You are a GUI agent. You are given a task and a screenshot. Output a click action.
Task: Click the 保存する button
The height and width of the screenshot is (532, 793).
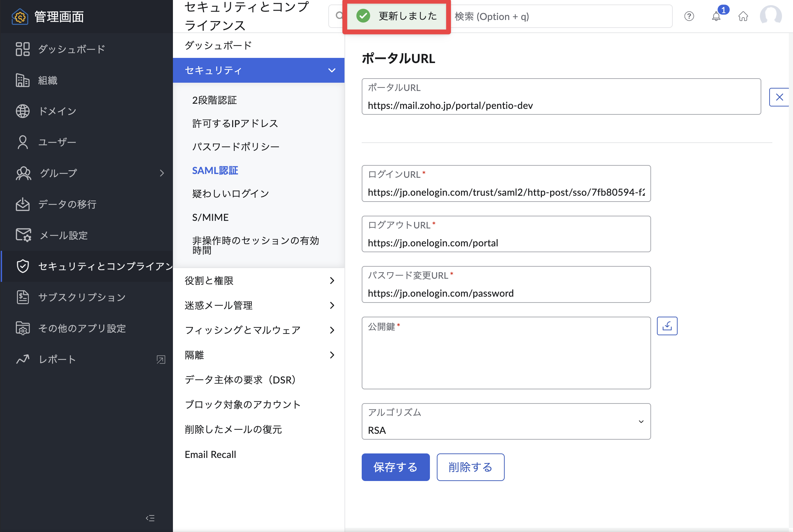(395, 467)
